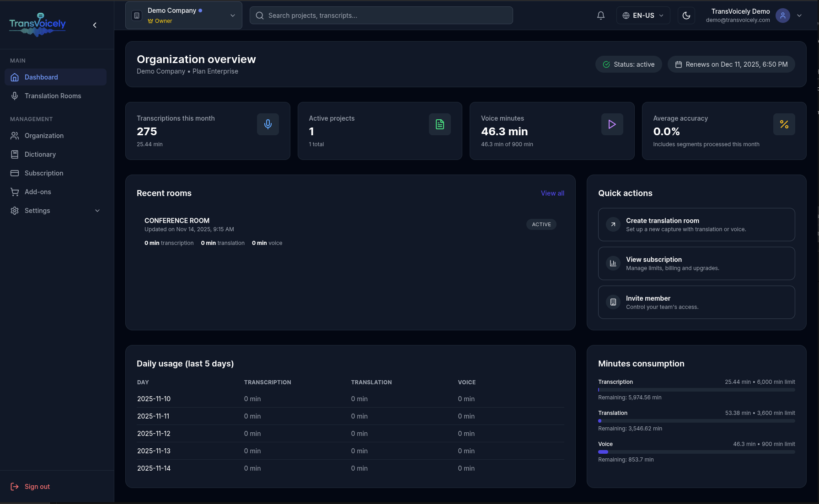Screen dimensions: 819x504
Task: Click the Dictionary book icon
Action: [15, 154]
